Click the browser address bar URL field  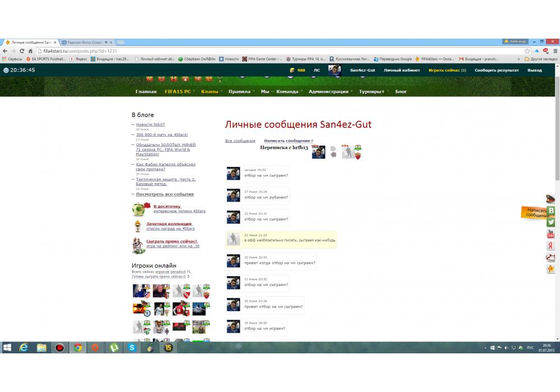(x=280, y=51)
